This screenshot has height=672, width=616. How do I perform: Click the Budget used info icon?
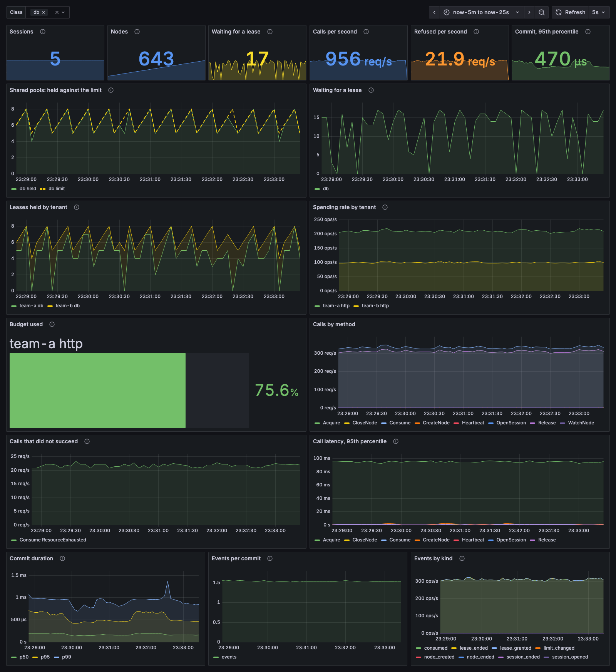pos(52,324)
